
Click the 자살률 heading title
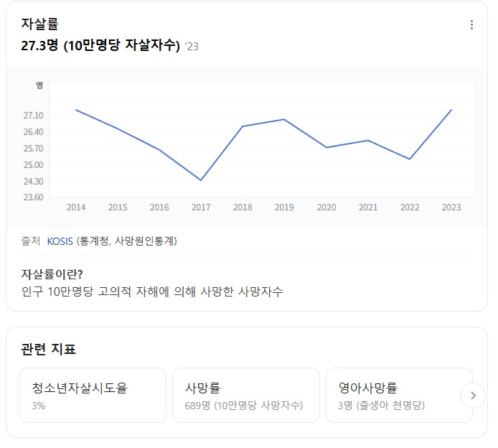click(x=39, y=24)
